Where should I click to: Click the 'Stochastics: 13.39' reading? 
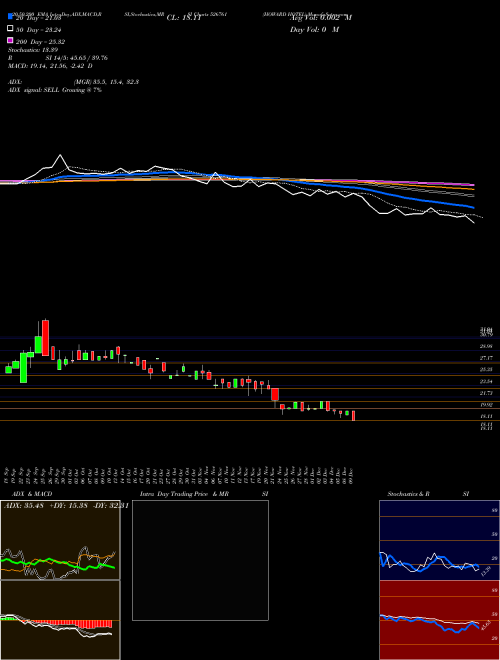point(33,50)
